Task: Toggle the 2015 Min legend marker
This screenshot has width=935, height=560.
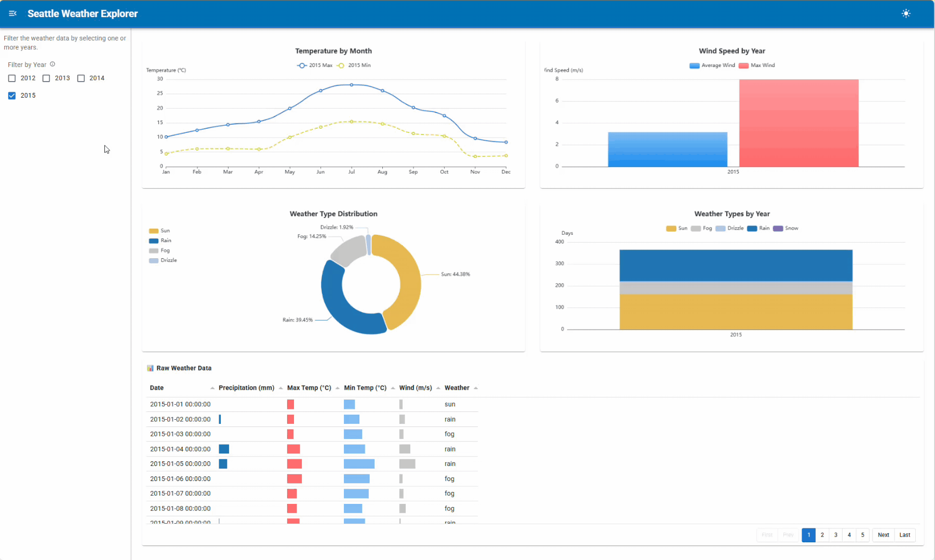Action: click(x=341, y=65)
